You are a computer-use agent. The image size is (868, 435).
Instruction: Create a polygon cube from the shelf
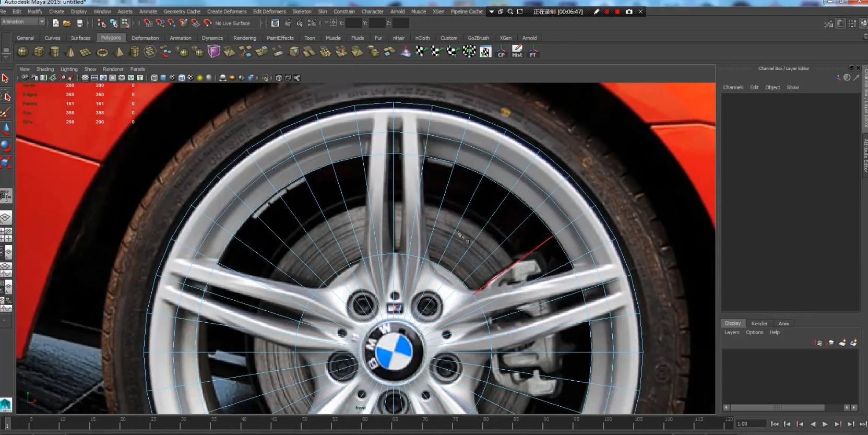pyautogui.click(x=39, y=52)
